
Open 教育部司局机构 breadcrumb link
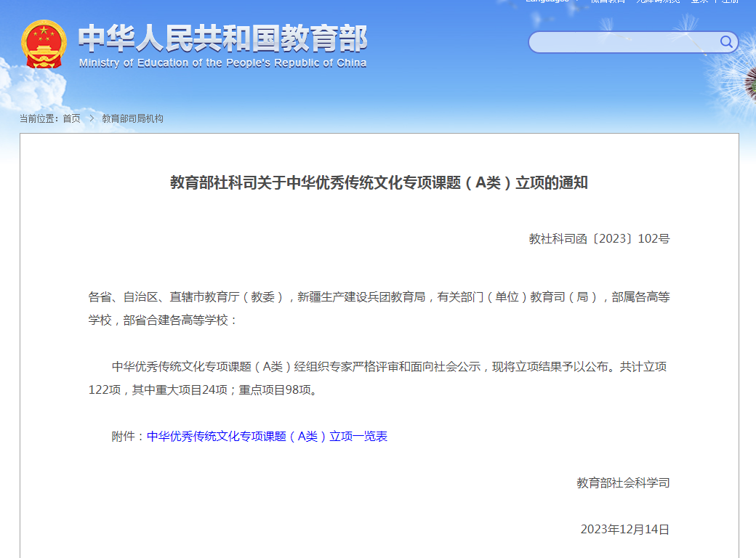[132, 118]
